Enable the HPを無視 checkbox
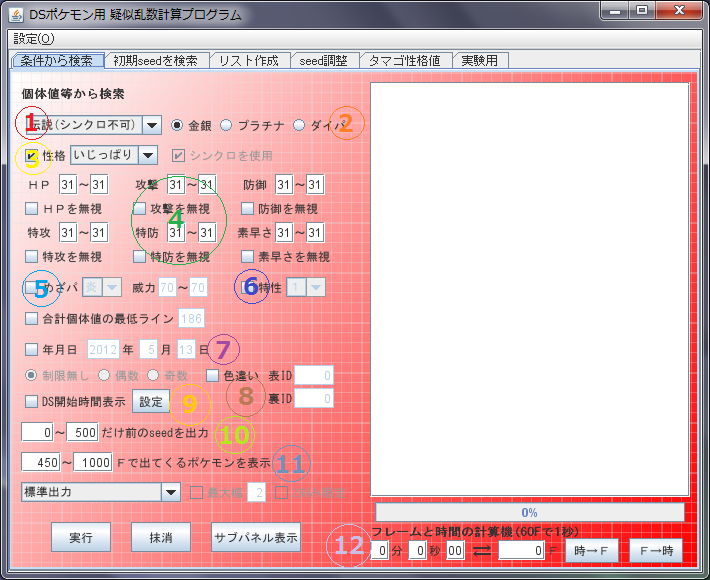This screenshot has height=580, width=710. click(x=31, y=209)
